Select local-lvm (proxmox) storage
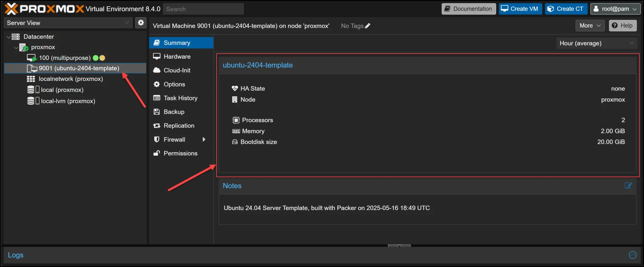Screen dimensions: 644x267 point(68,101)
